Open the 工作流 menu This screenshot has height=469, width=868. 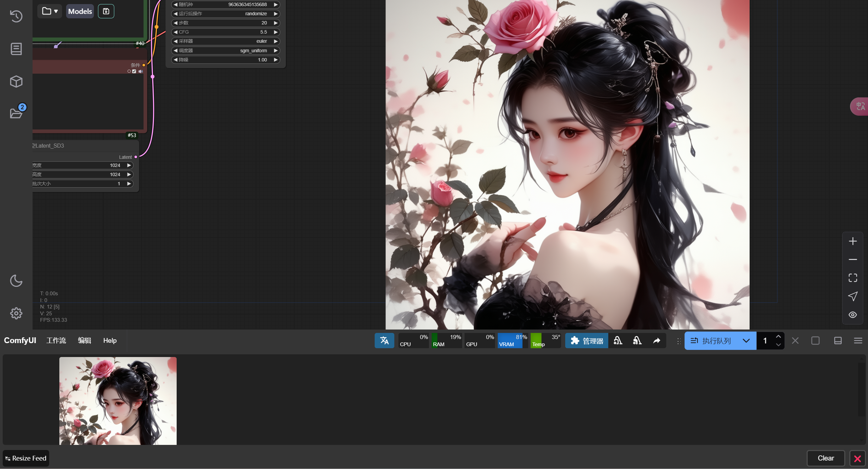[56, 340]
